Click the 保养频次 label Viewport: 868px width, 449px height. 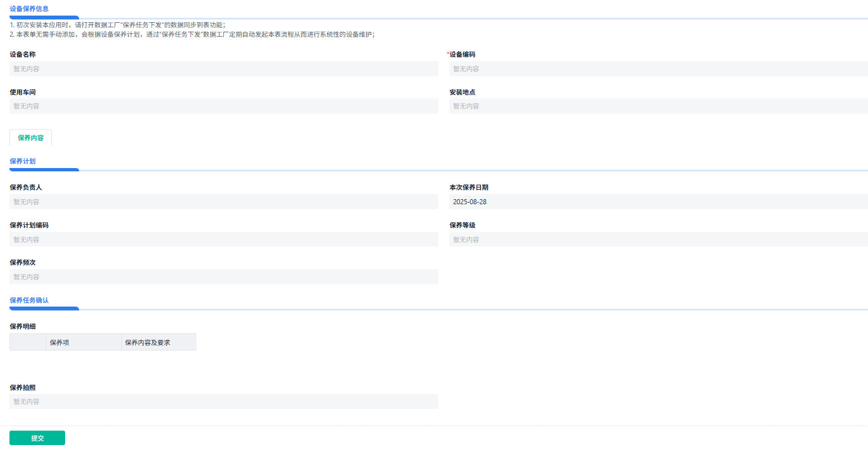click(23, 263)
